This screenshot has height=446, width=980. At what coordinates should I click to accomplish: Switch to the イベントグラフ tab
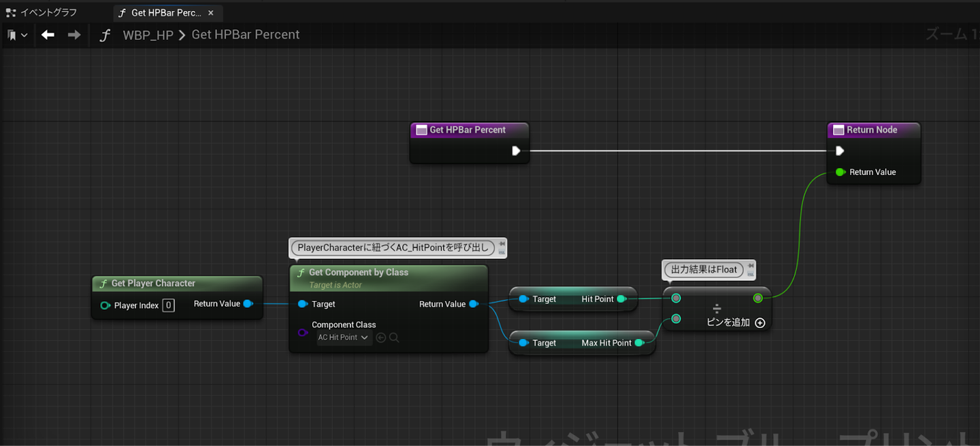pyautogui.click(x=48, y=12)
